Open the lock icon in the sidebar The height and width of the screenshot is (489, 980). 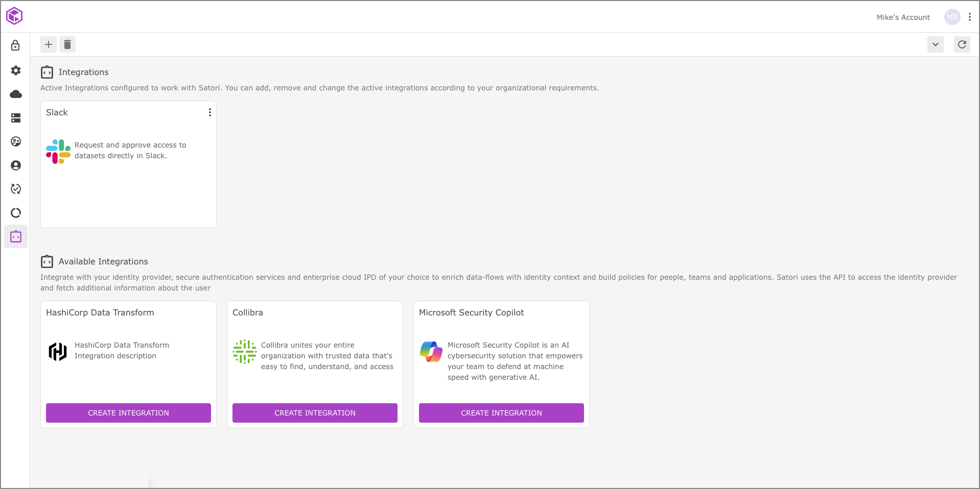pyautogui.click(x=16, y=45)
